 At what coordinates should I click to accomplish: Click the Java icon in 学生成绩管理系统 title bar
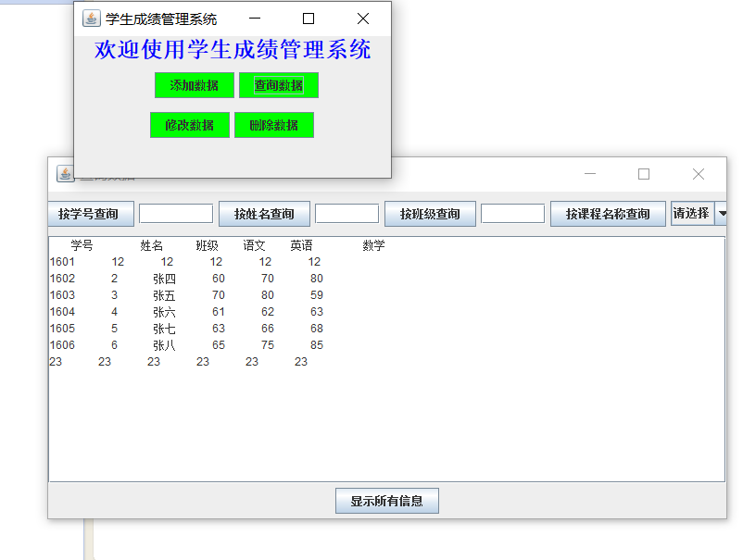point(91,19)
